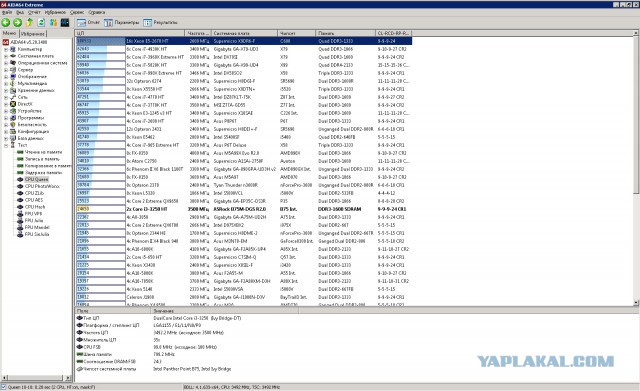This screenshot has height=391, width=640.
Task: Select the Celeron J1900 result row
Action: 244,297
